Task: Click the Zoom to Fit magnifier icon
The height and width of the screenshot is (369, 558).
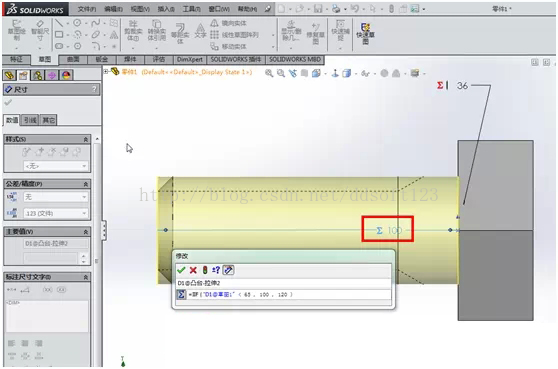Action: click(x=269, y=73)
